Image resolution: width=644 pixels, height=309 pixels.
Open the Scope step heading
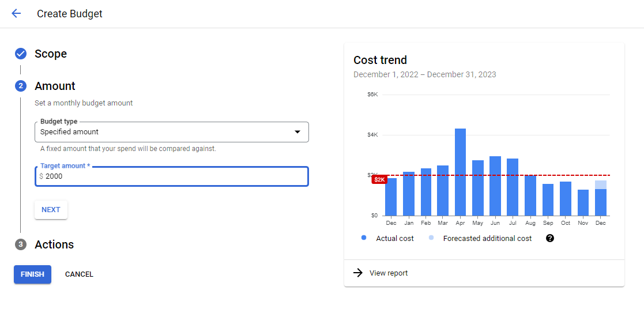tap(51, 54)
